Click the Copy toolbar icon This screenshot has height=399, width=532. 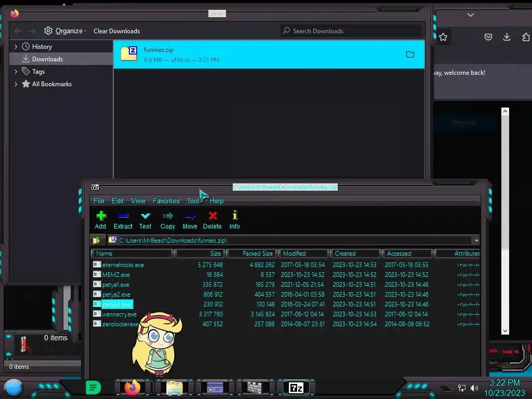(x=168, y=220)
